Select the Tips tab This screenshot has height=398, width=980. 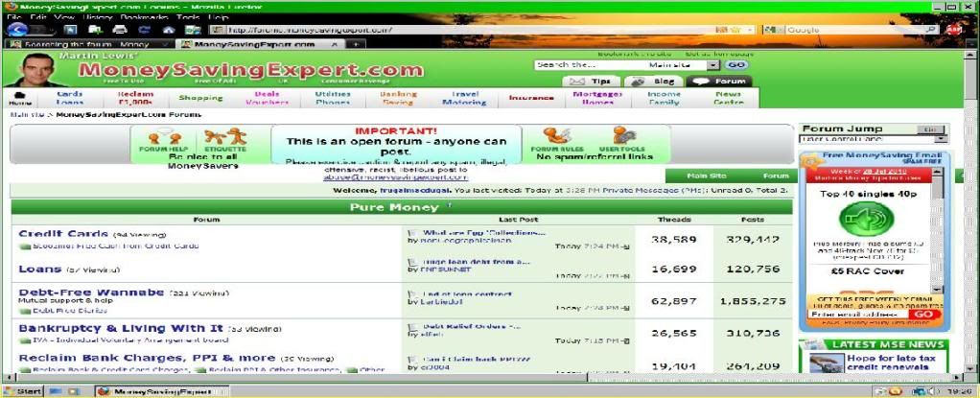coord(592,82)
